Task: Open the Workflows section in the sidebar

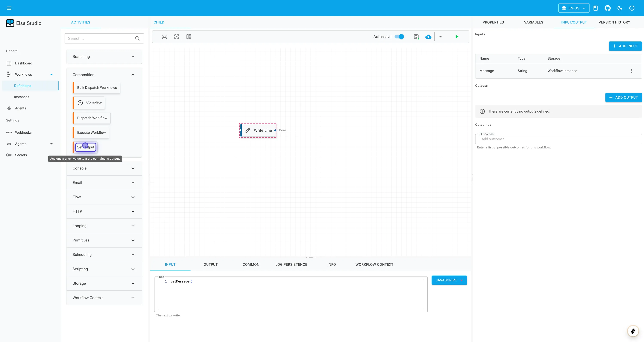Action: pyautogui.click(x=23, y=74)
